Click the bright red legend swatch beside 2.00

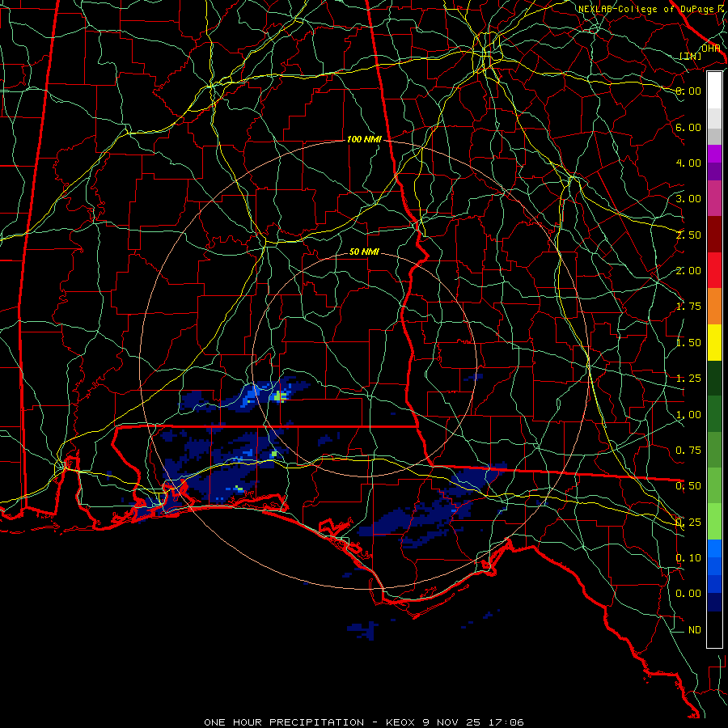tap(714, 270)
